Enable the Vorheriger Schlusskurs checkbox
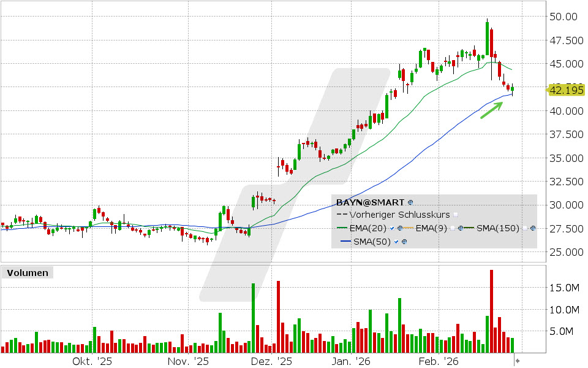This screenshot has width=588, height=368. [456, 215]
